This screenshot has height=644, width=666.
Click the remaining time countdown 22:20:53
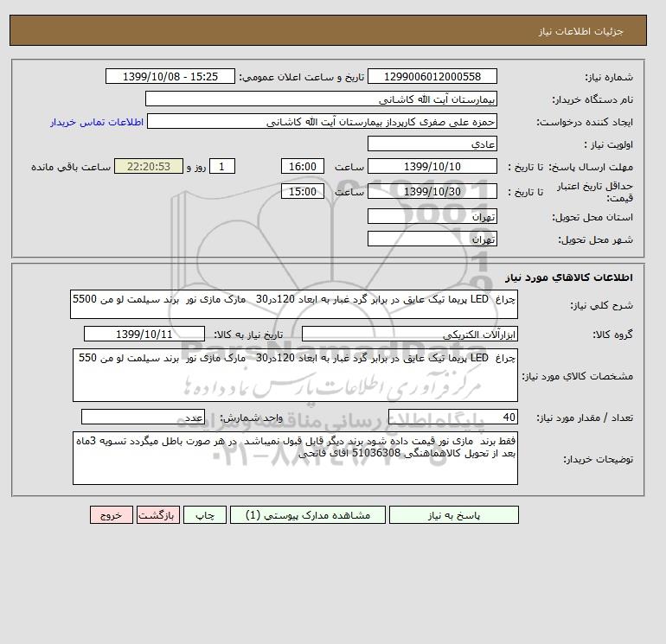[149, 167]
